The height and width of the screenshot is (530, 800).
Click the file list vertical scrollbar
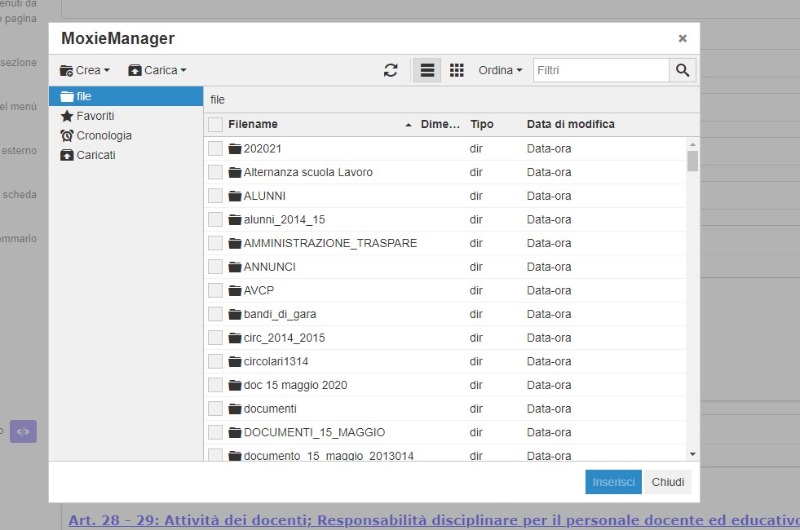tap(692, 299)
